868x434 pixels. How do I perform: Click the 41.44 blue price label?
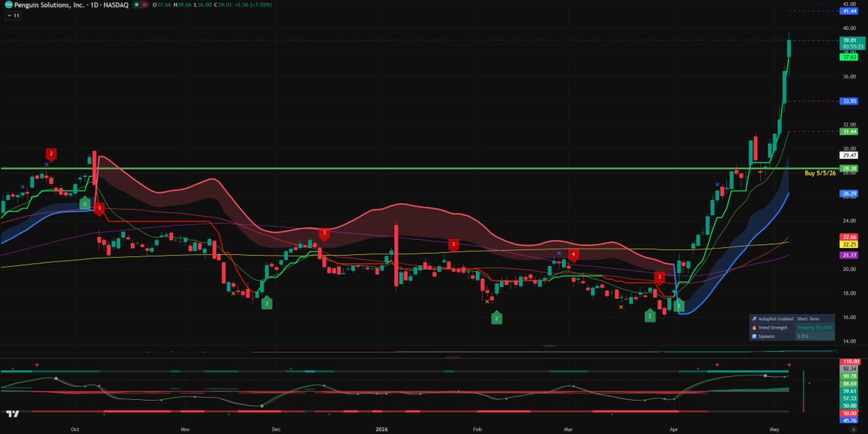point(850,11)
